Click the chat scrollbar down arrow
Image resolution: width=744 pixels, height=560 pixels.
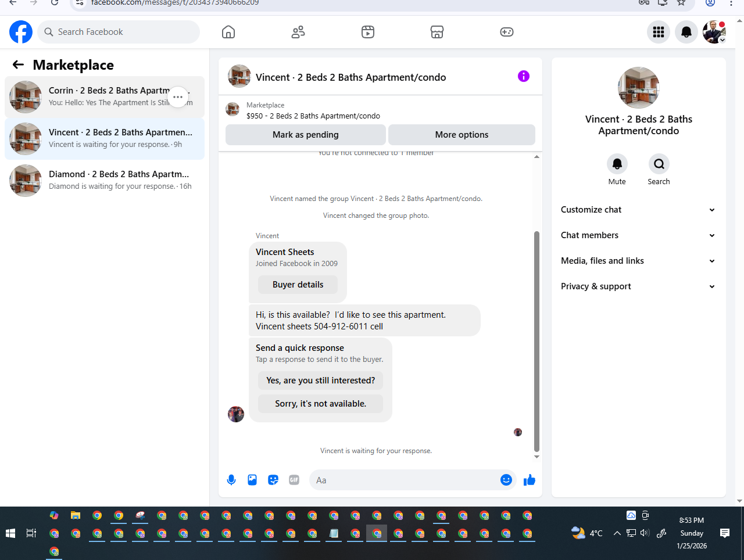coord(536,457)
